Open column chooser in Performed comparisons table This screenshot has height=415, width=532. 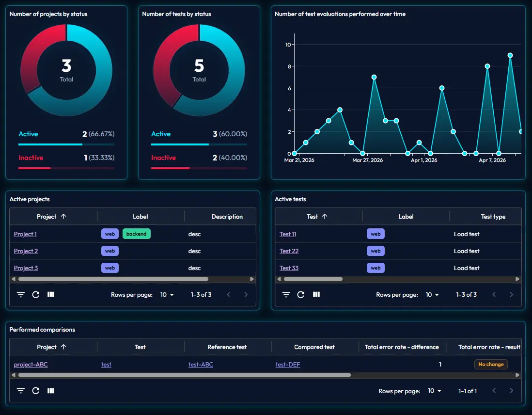[x=51, y=391]
